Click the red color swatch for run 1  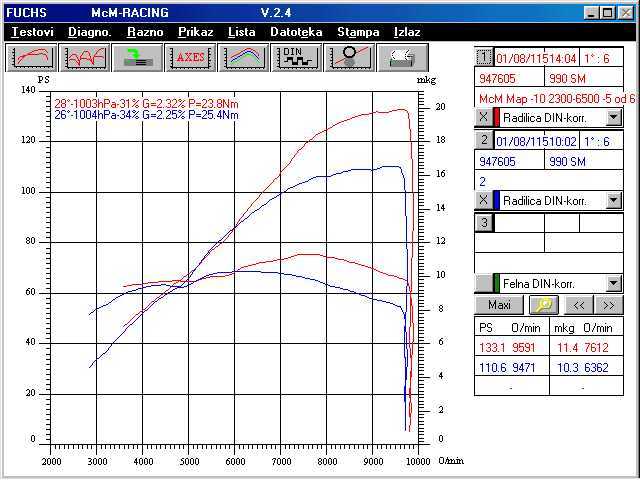pos(496,117)
